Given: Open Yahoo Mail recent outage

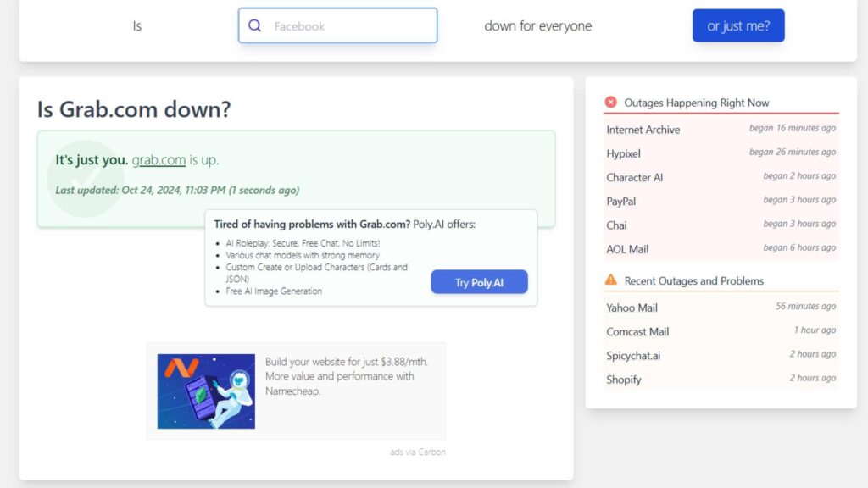Looking at the screenshot, I should [632, 308].
